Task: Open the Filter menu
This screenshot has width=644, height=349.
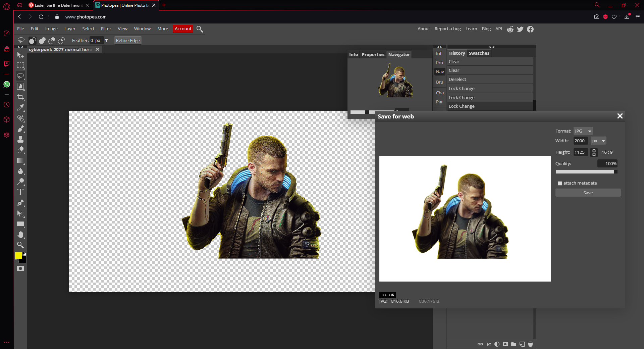Action: [x=106, y=29]
